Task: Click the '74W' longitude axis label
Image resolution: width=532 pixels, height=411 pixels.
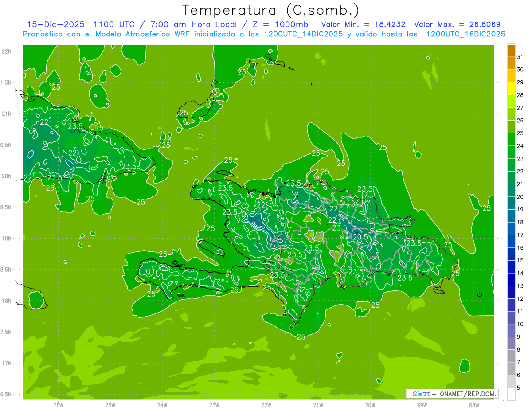Action: pyautogui.click(x=162, y=405)
